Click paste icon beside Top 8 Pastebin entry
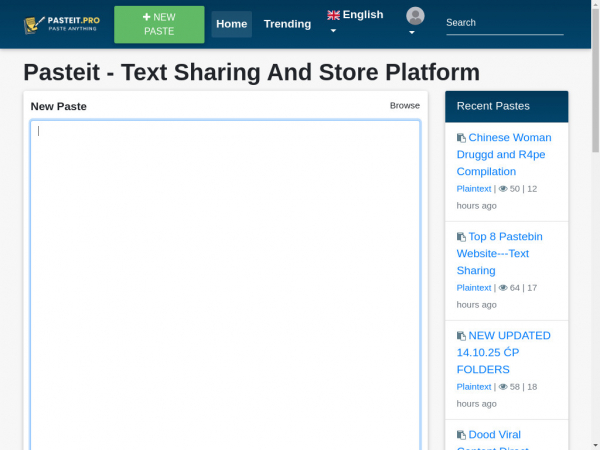The width and height of the screenshot is (600, 450). (x=461, y=237)
